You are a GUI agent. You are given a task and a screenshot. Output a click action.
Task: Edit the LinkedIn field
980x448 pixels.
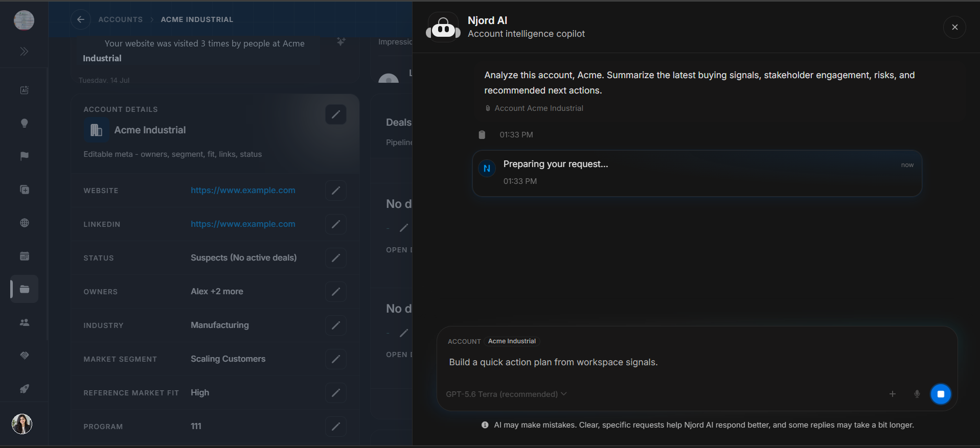336,224
